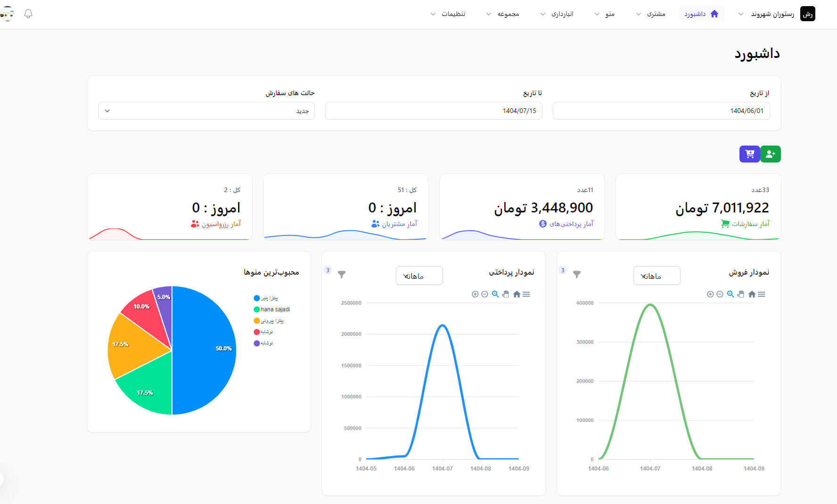Open the آمار سفارشات stats card

coord(698,207)
